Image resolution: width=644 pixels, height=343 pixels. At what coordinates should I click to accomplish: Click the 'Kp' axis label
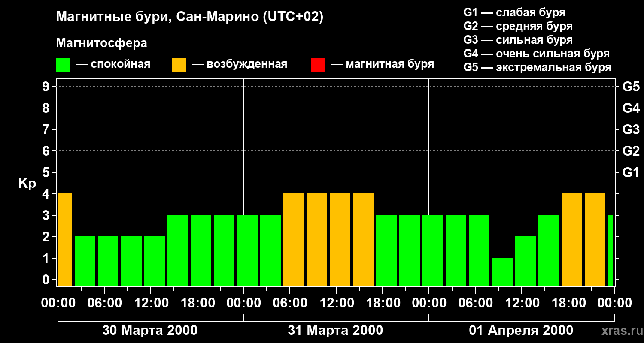tap(27, 184)
